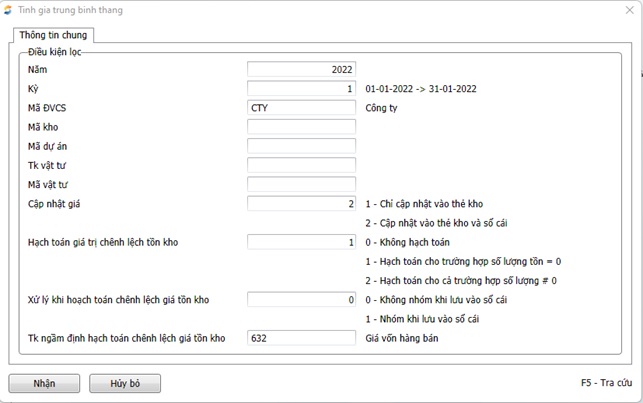The image size is (643, 403).
Task: Click the Tk ngầm định field showing 632
Action: coord(301,338)
